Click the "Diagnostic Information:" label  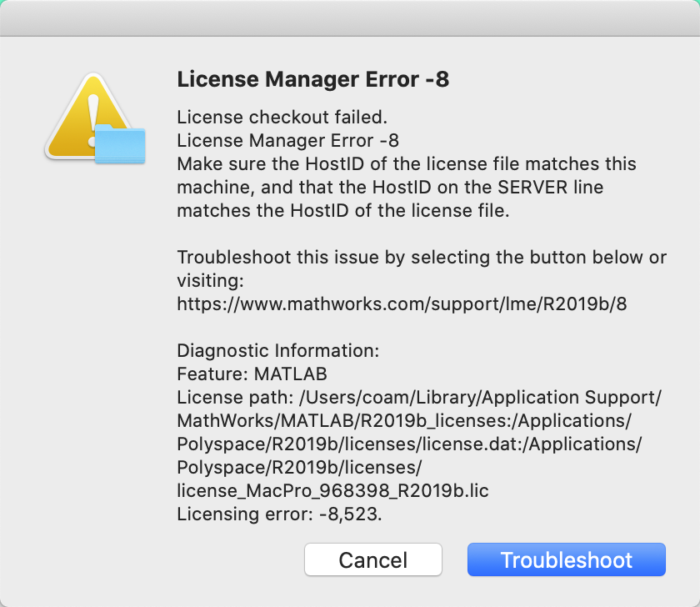click(279, 351)
